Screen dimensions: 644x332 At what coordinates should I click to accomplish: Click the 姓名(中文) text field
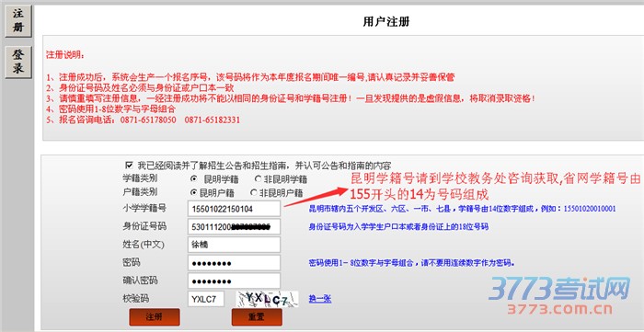pyautogui.click(x=234, y=245)
